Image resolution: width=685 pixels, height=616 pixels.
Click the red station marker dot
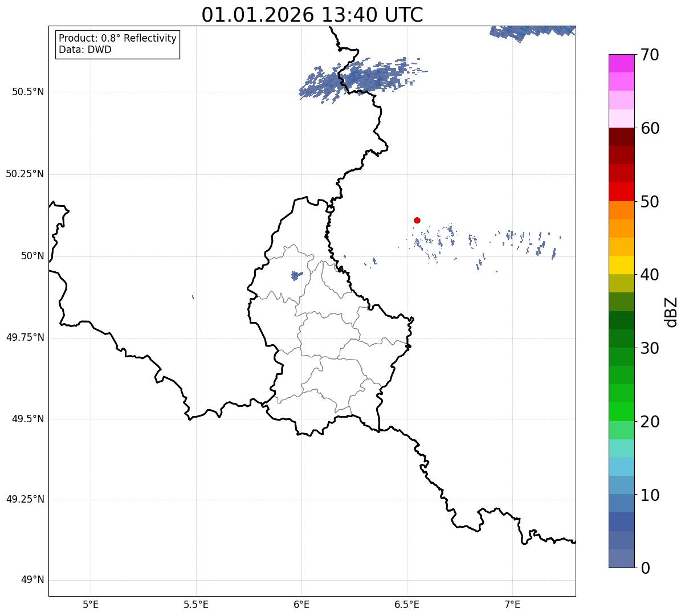pos(417,220)
